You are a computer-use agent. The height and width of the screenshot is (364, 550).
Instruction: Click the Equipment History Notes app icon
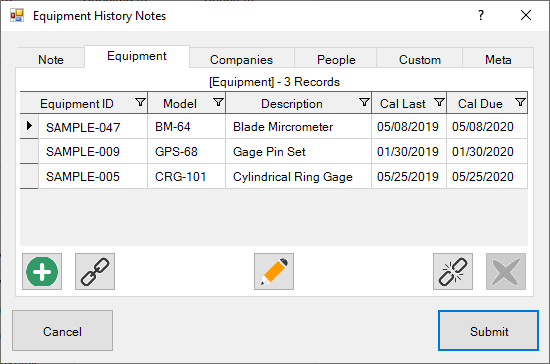[16, 15]
